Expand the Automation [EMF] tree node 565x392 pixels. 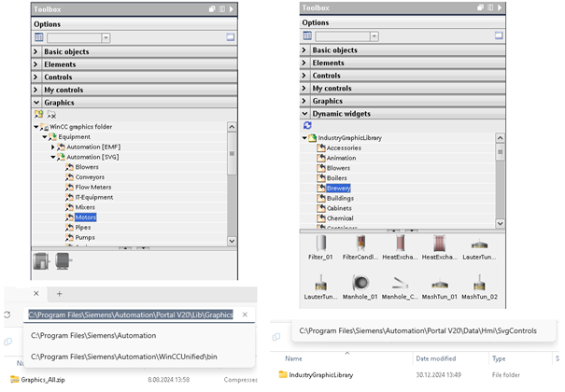coord(53,147)
